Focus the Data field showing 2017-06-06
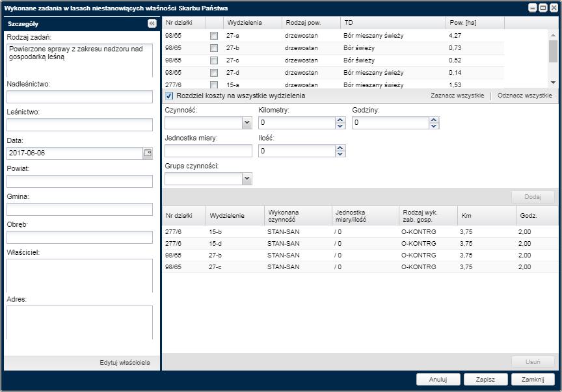Screen dimensions: 562x392 pos(75,153)
